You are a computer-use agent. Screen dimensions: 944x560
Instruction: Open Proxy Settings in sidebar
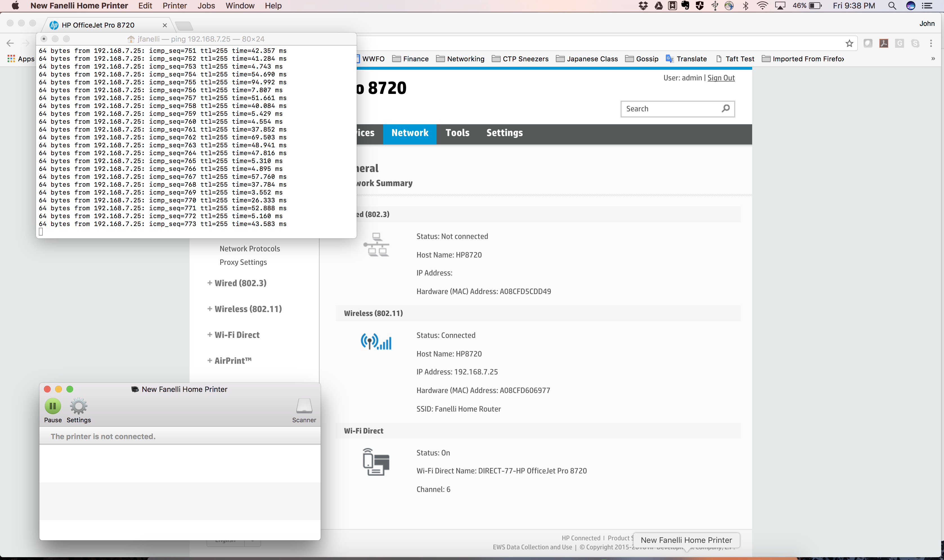coord(243,262)
